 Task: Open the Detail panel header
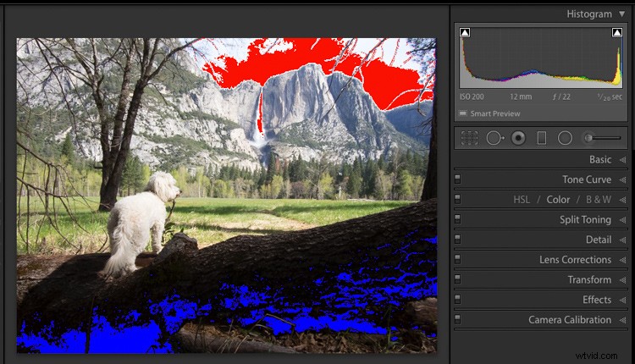[599, 240]
